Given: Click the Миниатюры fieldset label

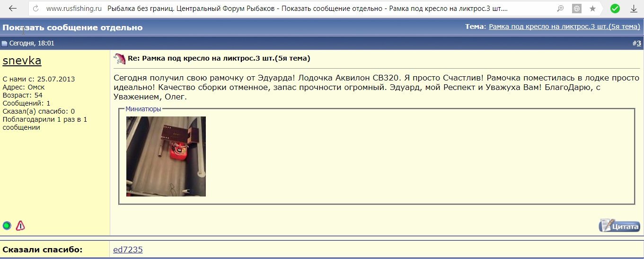Looking at the screenshot, I should (143, 109).
